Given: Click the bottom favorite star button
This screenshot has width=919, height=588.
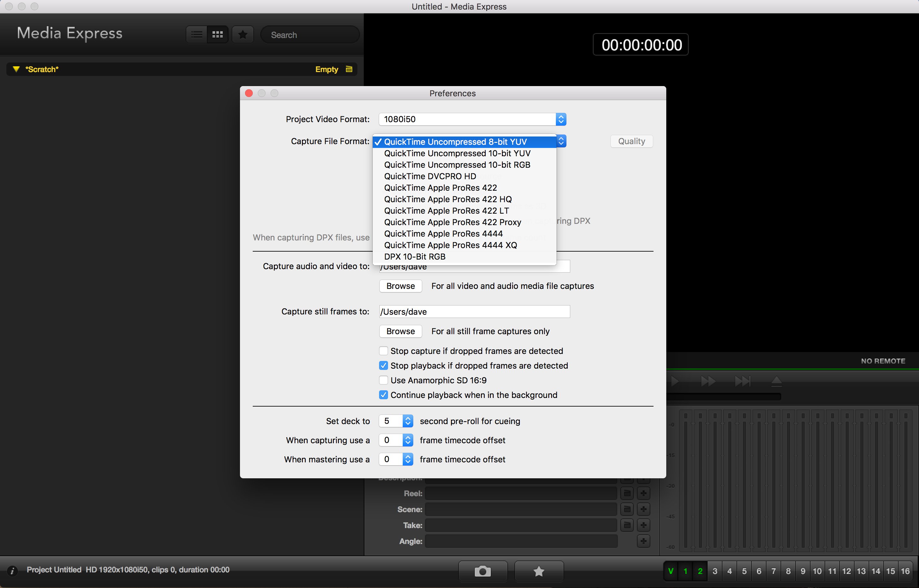Looking at the screenshot, I should pyautogui.click(x=539, y=571).
